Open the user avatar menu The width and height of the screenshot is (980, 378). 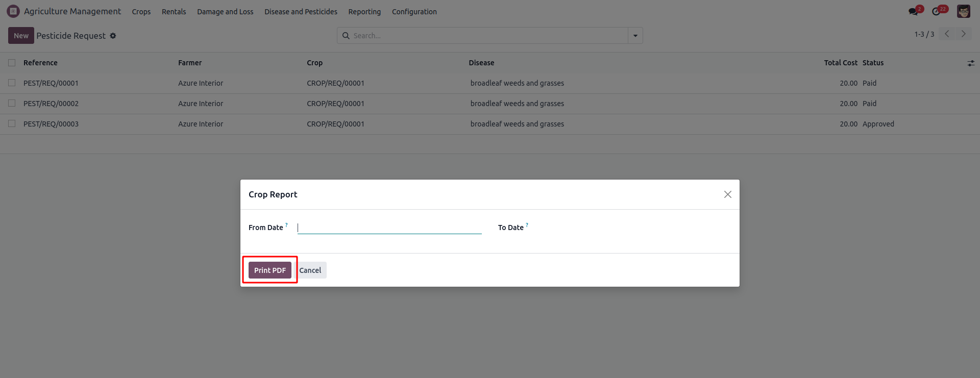963,11
